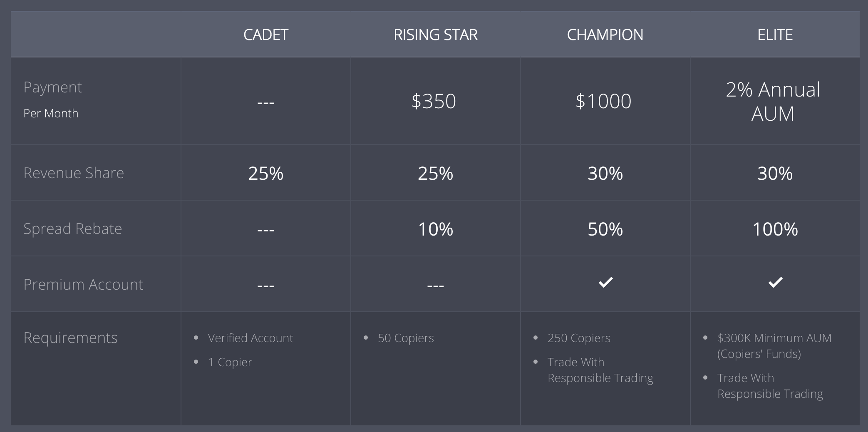
Task: Click the $300K Minimum AUM requirement
Action: [x=774, y=345]
